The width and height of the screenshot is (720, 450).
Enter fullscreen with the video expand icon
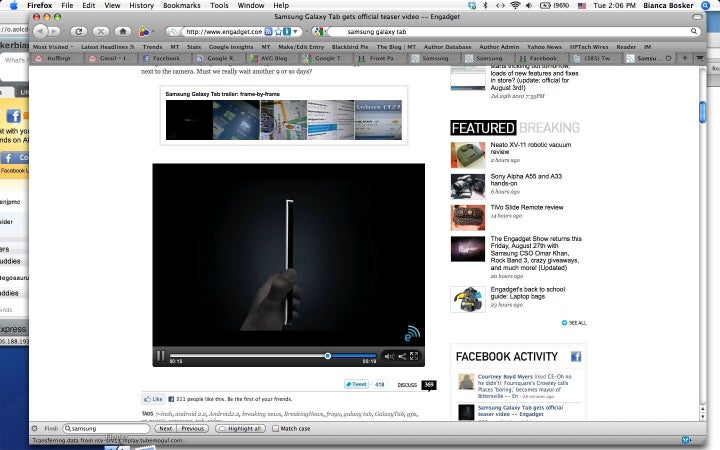(414, 356)
